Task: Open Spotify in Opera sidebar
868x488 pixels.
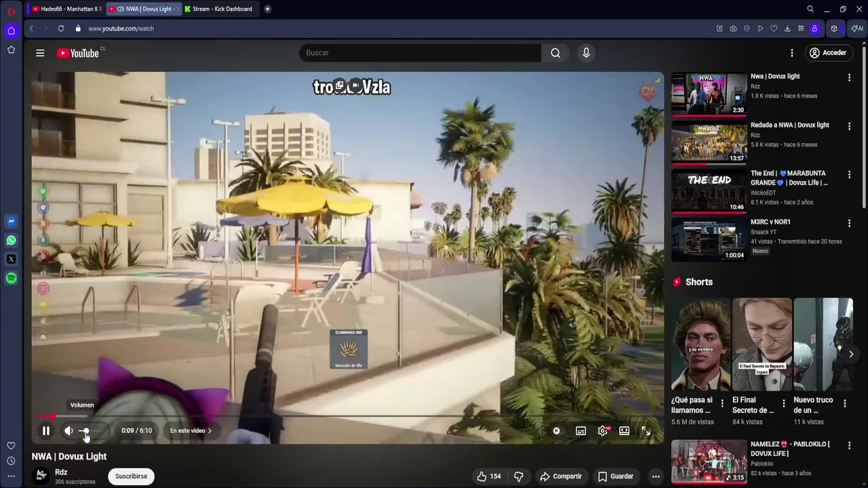Action: (x=11, y=278)
